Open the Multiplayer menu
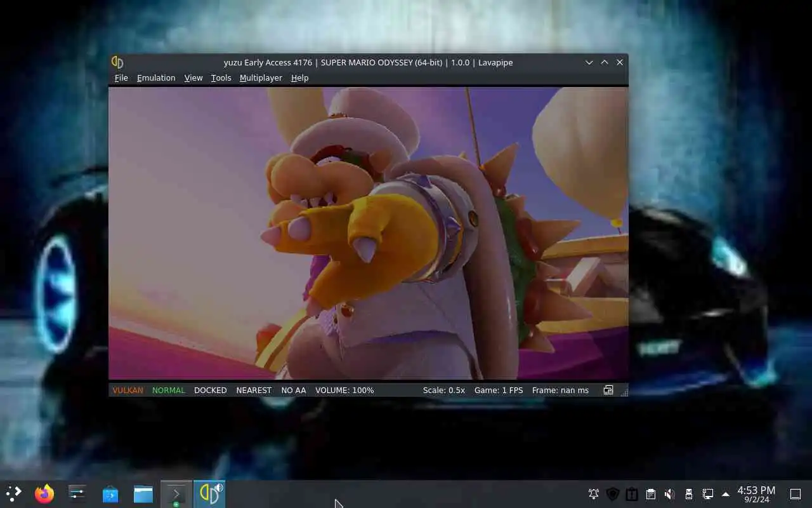Screen dimensions: 812x508 click(261, 77)
